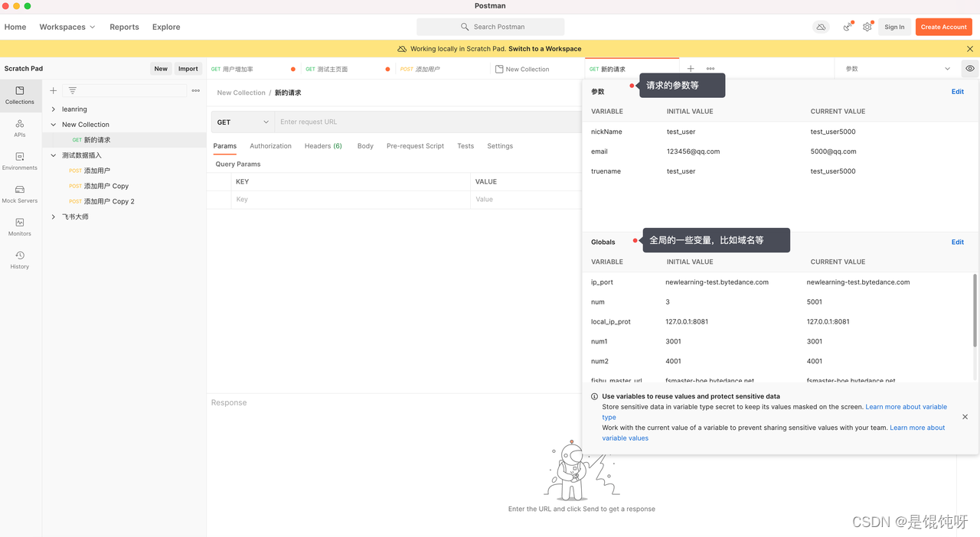980x537 pixels.
Task: Click the unsaved dot on 测试主页面 tab
Action: 387,69
